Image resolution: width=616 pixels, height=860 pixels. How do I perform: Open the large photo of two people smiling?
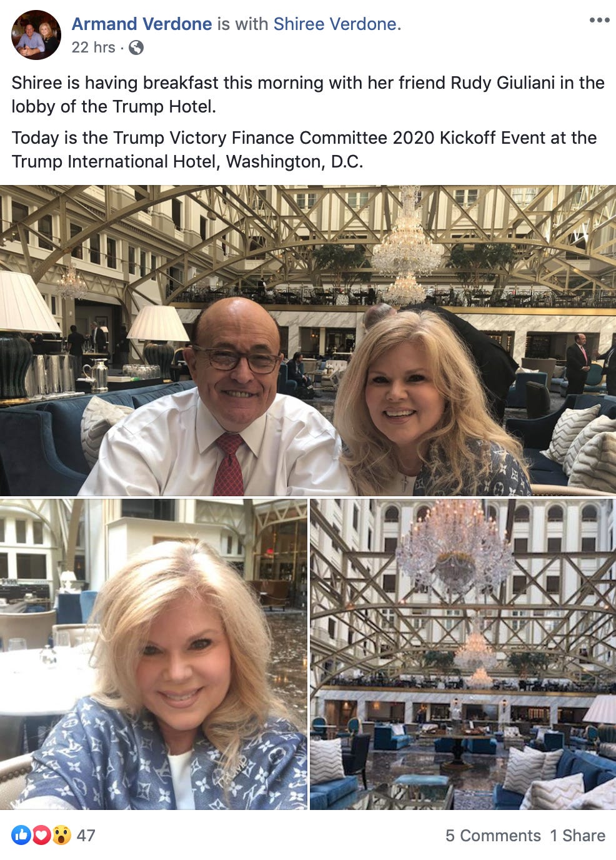pos(308,341)
